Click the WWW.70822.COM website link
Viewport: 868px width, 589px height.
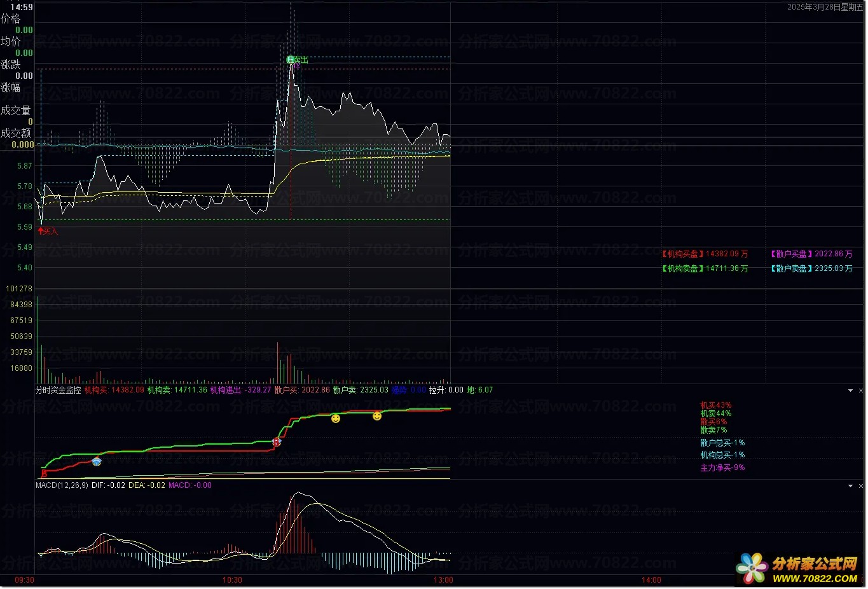815,578
